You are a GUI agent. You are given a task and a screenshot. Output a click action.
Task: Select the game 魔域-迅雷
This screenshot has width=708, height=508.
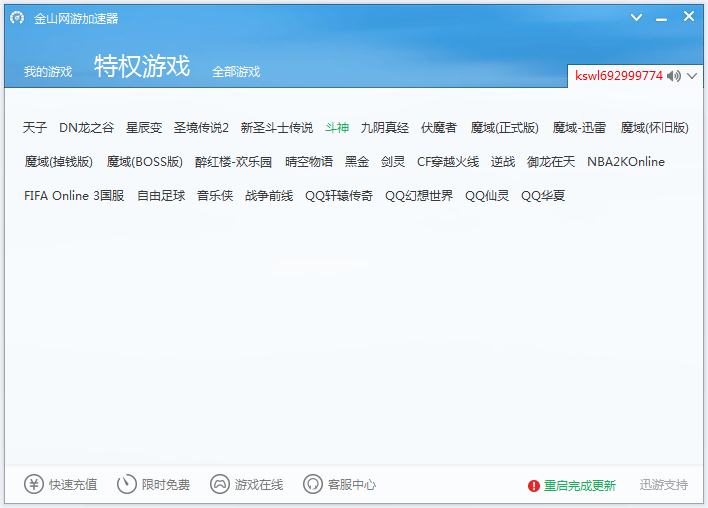pos(579,128)
